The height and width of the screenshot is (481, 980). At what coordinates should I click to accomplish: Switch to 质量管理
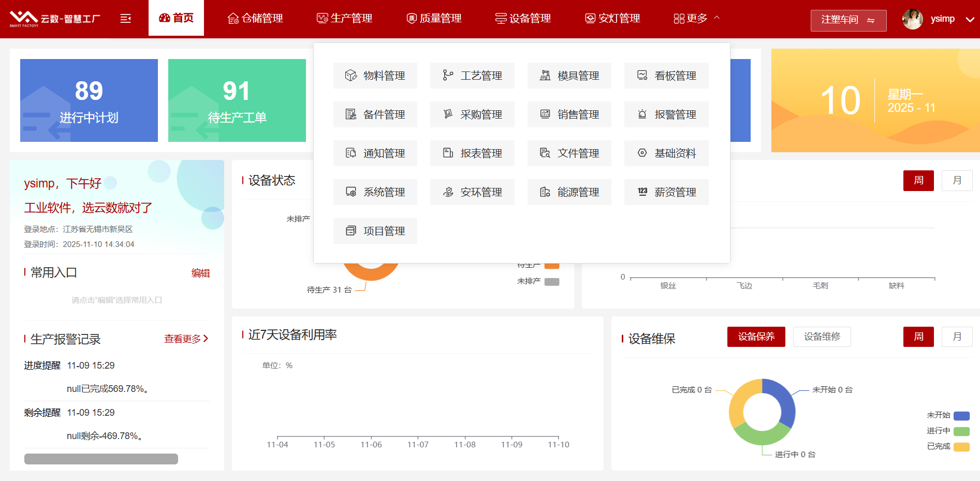434,18
